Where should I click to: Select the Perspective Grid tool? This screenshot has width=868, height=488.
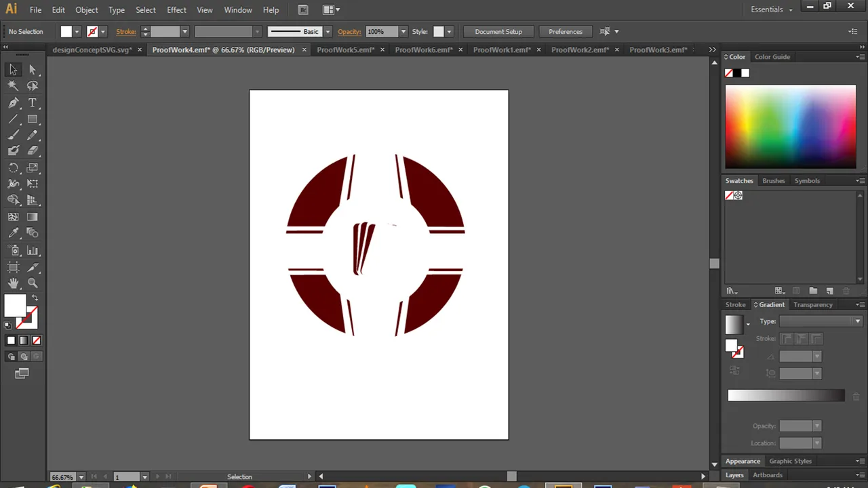pyautogui.click(x=32, y=200)
